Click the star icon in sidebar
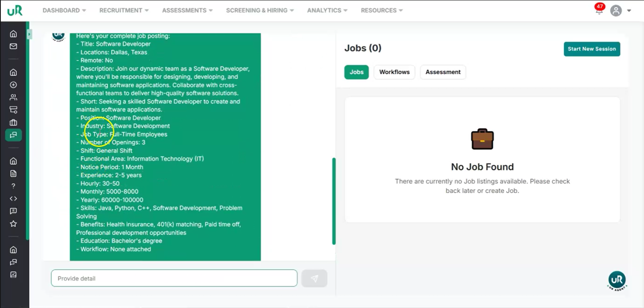Image resolution: width=644 pixels, height=308 pixels. tap(13, 224)
